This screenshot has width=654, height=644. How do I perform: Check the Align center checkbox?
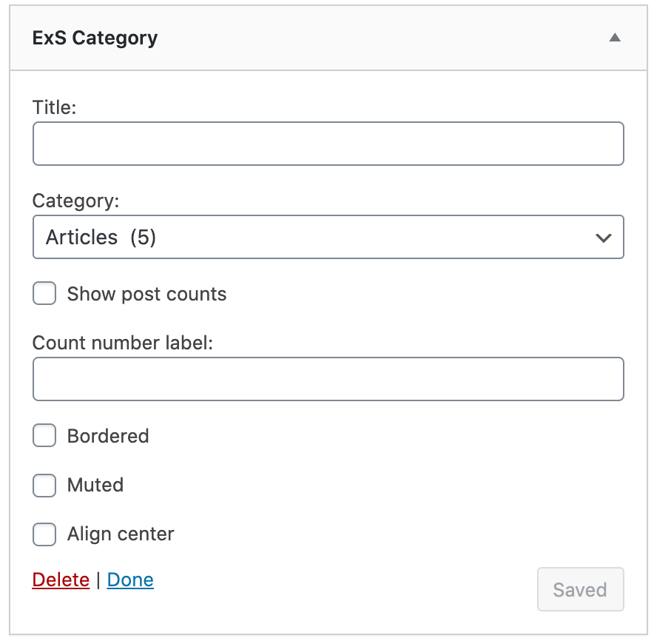44,534
